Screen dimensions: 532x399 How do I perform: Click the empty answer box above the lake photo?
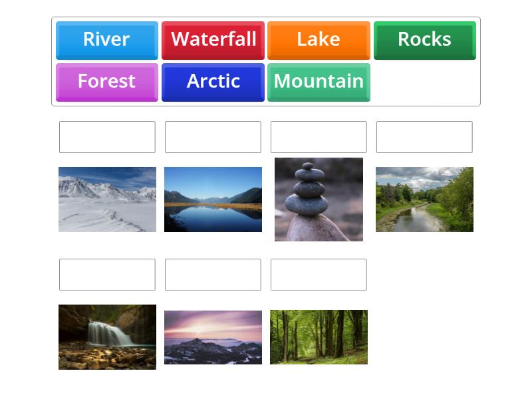[213, 137]
